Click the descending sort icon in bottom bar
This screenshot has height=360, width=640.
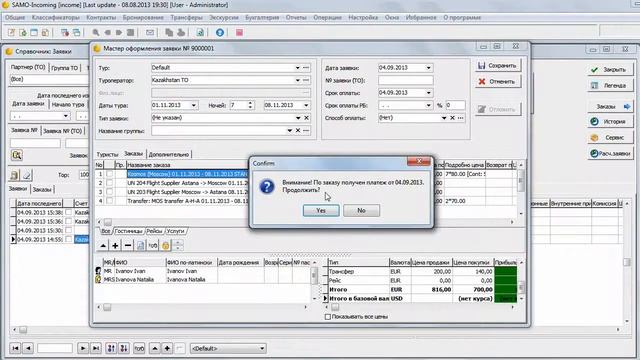point(124,348)
